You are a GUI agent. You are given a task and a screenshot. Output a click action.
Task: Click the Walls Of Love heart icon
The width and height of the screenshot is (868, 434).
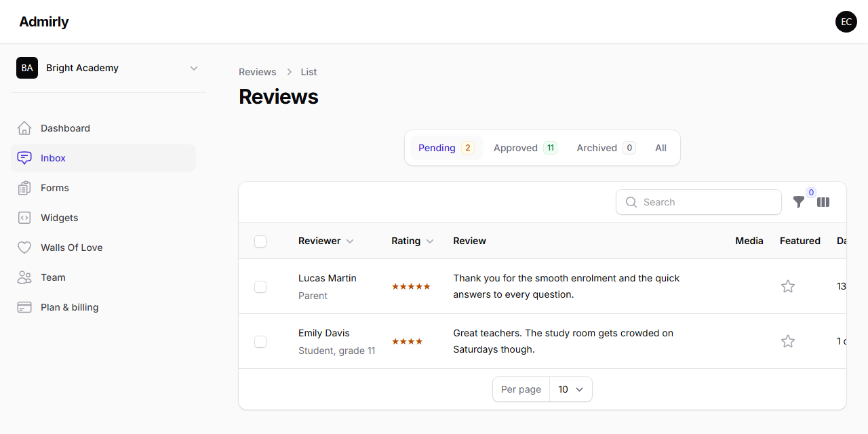(x=24, y=248)
